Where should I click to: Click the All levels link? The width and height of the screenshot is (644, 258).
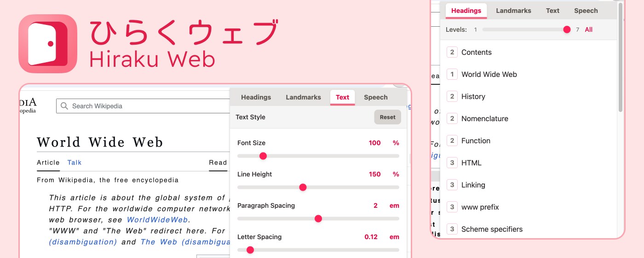click(x=589, y=29)
